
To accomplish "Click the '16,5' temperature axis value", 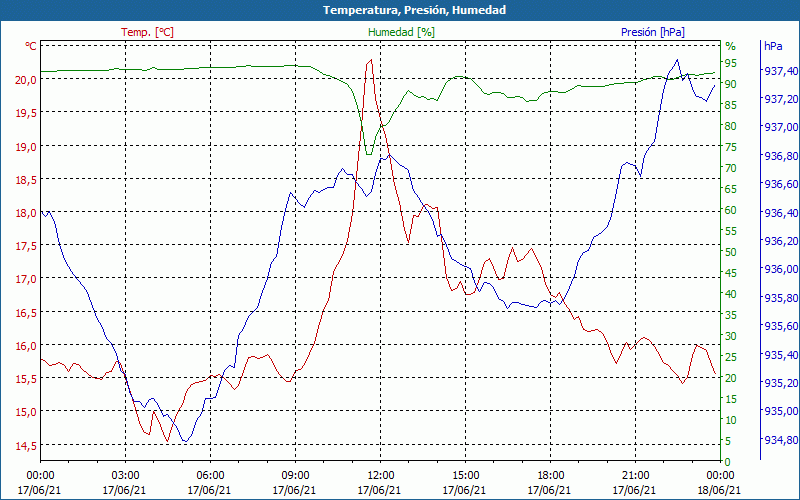I will click(x=26, y=313).
